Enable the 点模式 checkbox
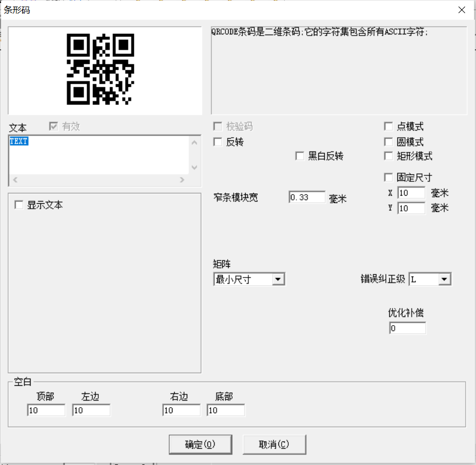The width and height of the screenshot is (476, 465). pos(388,126)
